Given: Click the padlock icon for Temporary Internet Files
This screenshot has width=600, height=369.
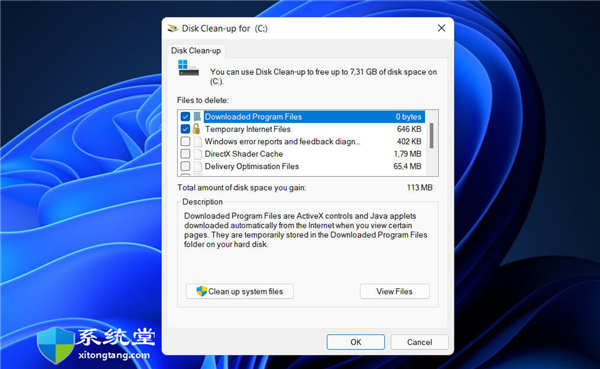Looking at the screenshot, I should pos(196,129).
